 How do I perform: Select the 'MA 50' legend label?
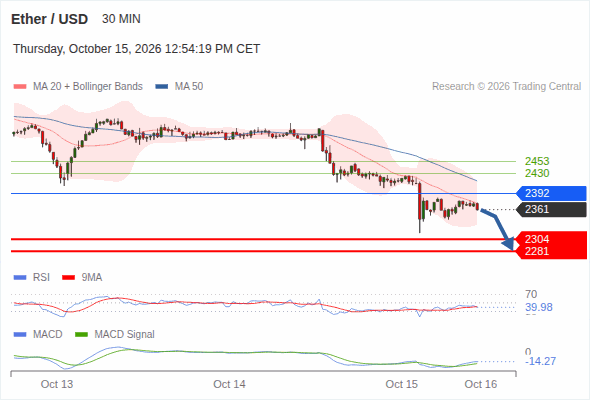(189, 87)
